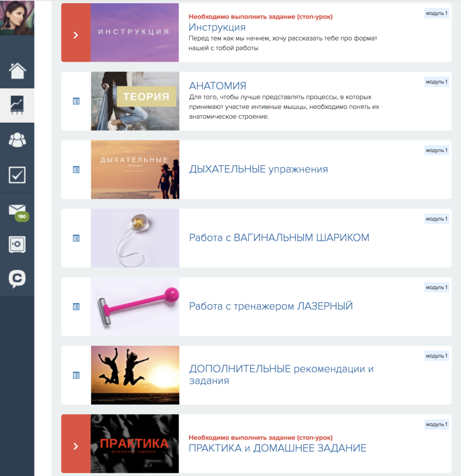Open the users group icon in sidebar

(17, 140)
